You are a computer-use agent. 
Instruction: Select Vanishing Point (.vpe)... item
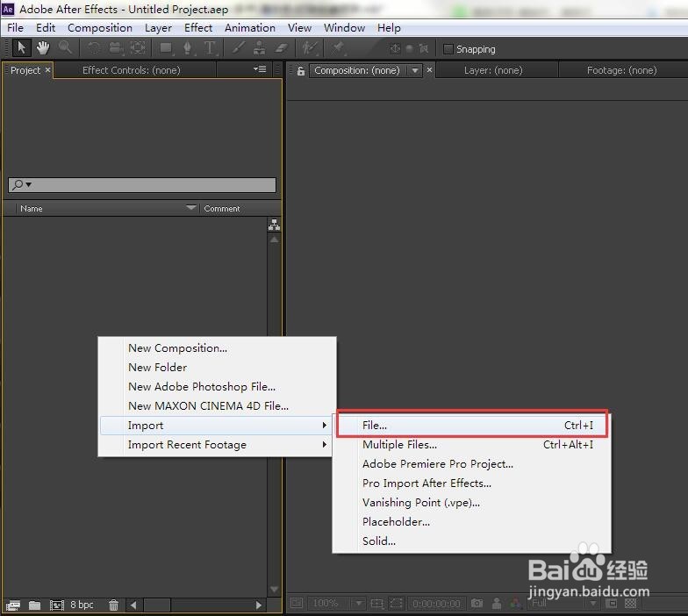pos(472,502)
